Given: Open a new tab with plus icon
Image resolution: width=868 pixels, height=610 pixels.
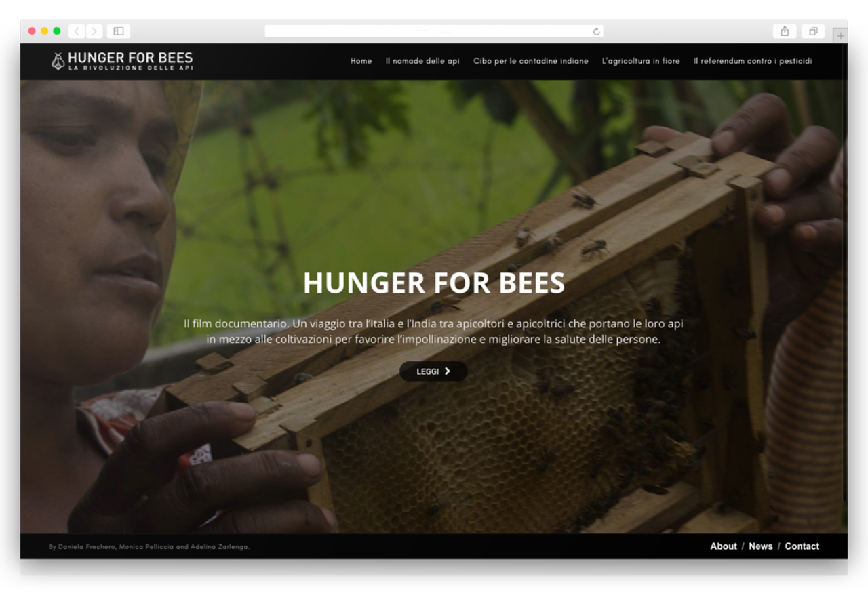Looking at the screenshot, I should click(x=840, y=35).
